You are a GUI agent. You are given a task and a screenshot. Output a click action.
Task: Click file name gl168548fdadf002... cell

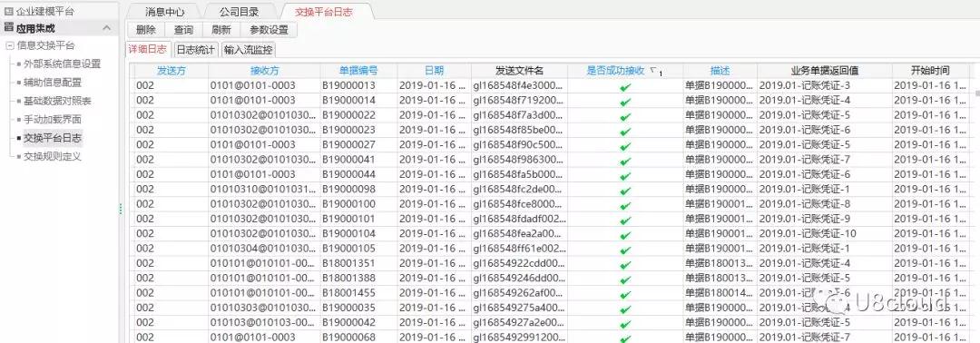[x=519, y=220]
